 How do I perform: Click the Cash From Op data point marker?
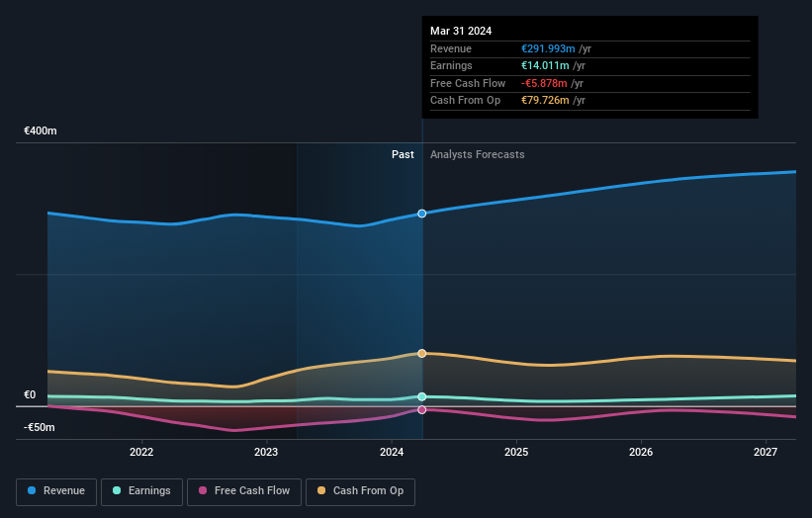coord(422,354)
